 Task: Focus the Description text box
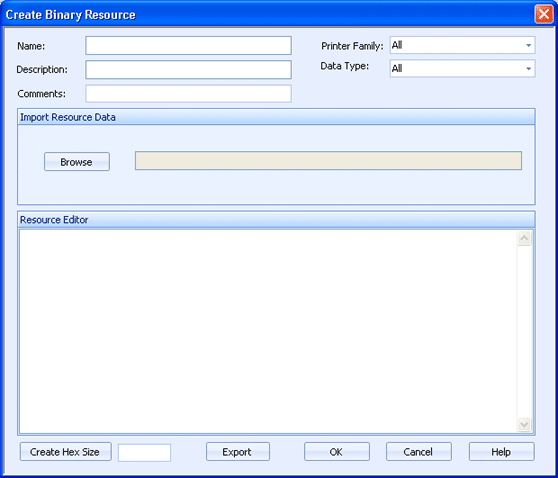(188, 69)
